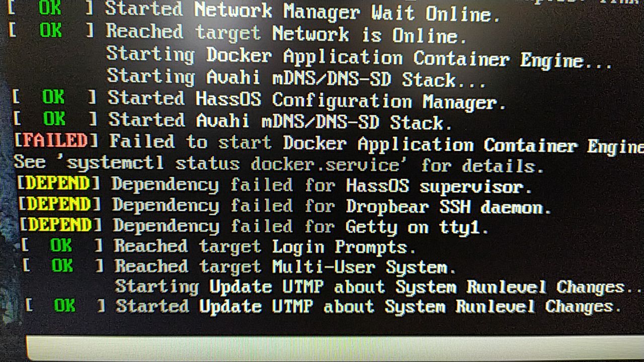Click OK tag for Started Update UTMP line
The image size is (644, 362).
(x=65, y=305)
